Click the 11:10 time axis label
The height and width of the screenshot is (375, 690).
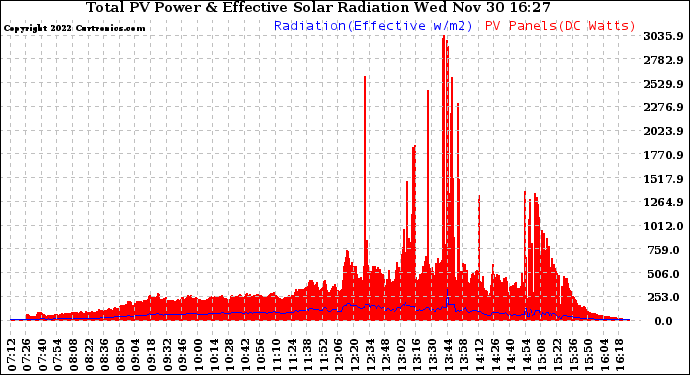click(x=276, y=355)
